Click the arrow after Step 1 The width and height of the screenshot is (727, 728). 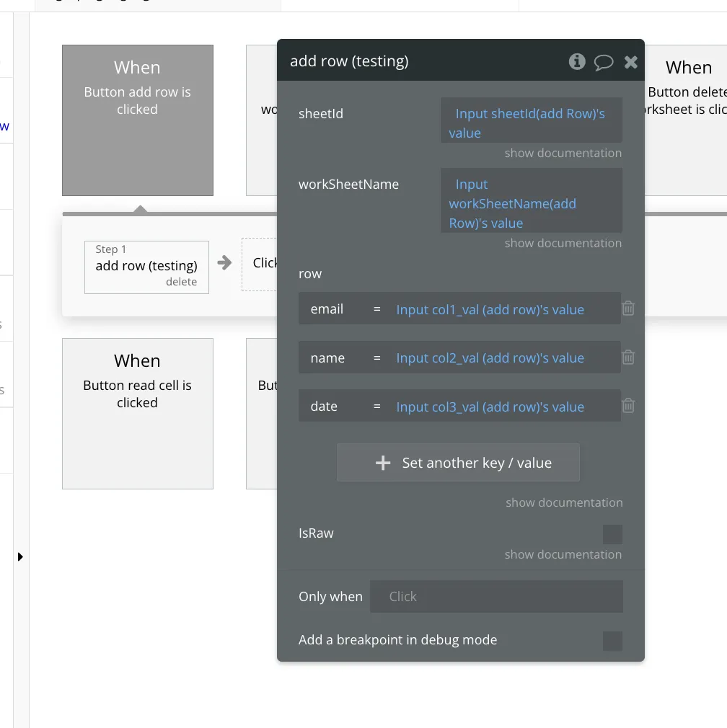[x=225, y=263]
